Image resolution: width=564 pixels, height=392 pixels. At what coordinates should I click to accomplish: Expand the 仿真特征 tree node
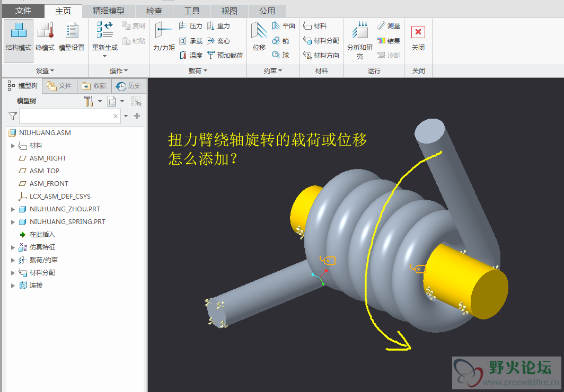(13, 247)
